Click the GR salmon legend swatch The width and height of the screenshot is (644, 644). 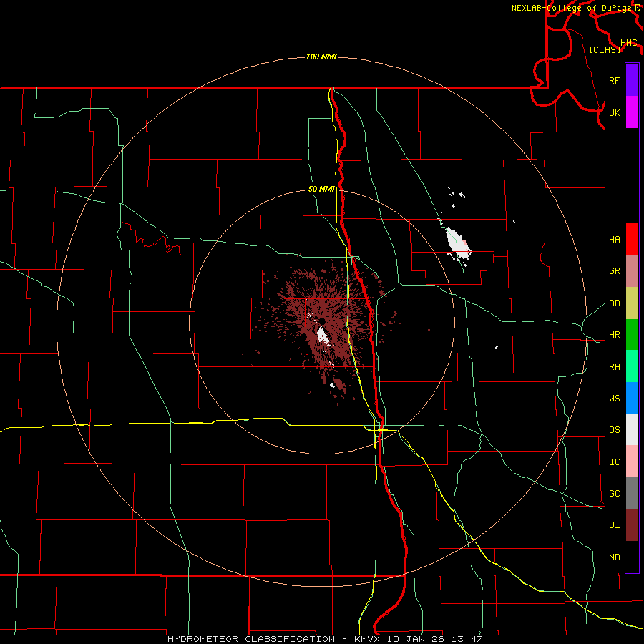[632, 271]
